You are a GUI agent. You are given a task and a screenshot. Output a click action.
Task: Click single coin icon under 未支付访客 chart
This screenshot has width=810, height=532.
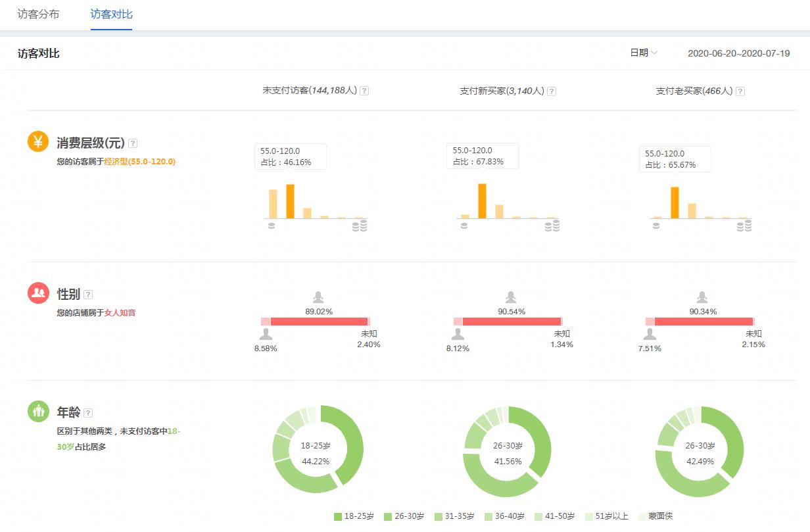271,226
